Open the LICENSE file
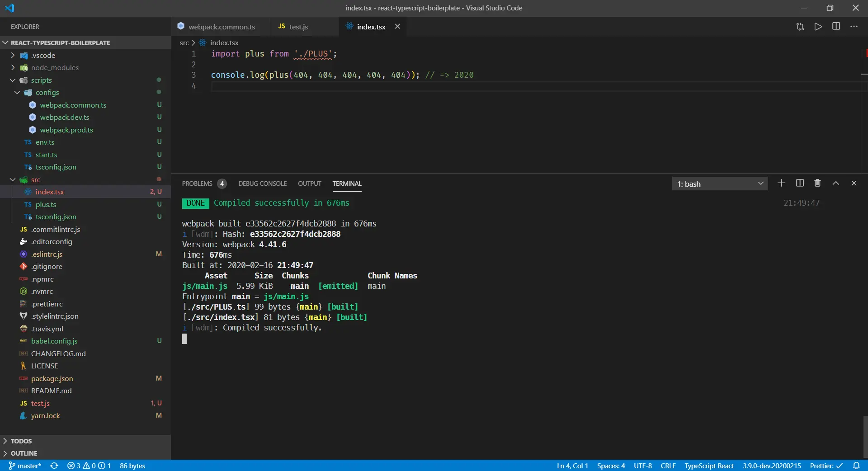Image resolution: width=868 pixels, height=471 pixels. (x=85, y=366)
